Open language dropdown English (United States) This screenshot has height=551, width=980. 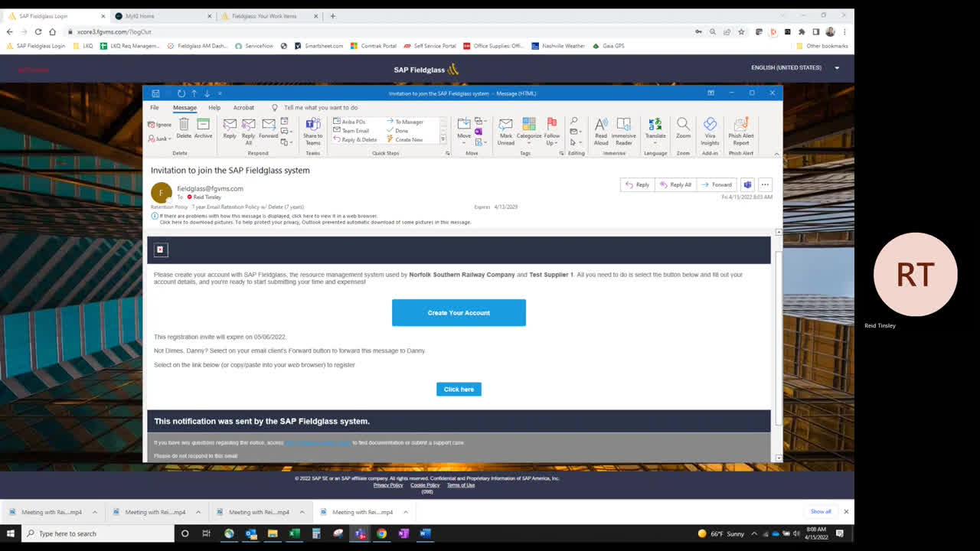pyautogui.click(x=795, y=67)
